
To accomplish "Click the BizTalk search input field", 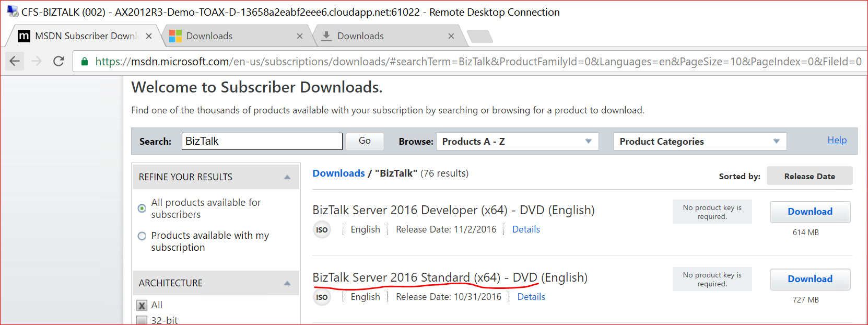I will (x=262, y=142).
